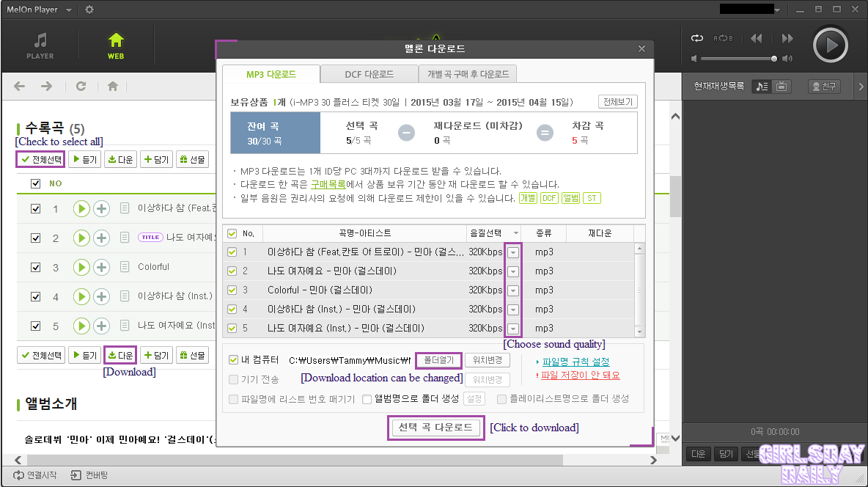Toggle repeat playback mode

tap(697, 38)
